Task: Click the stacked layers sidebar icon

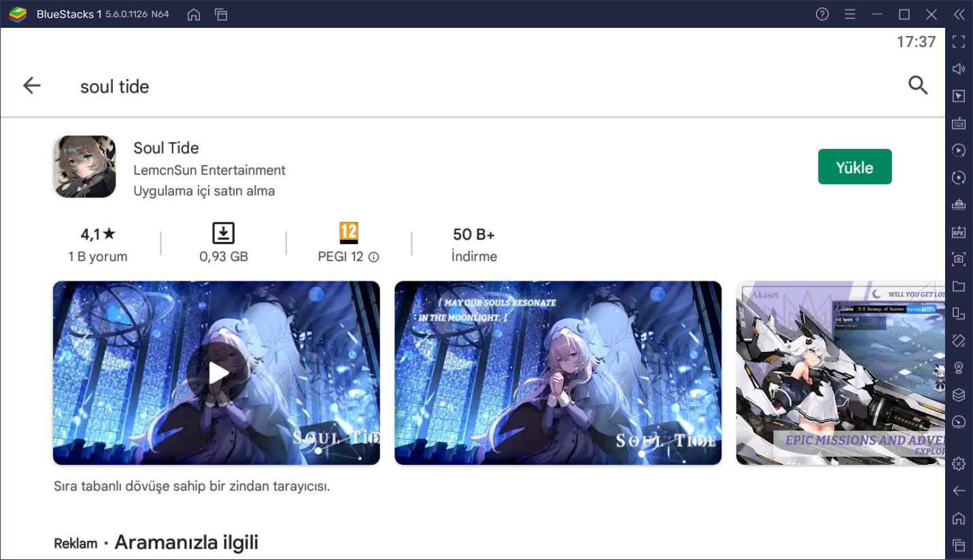Action: pyautogui.click(x=959, y=394)
